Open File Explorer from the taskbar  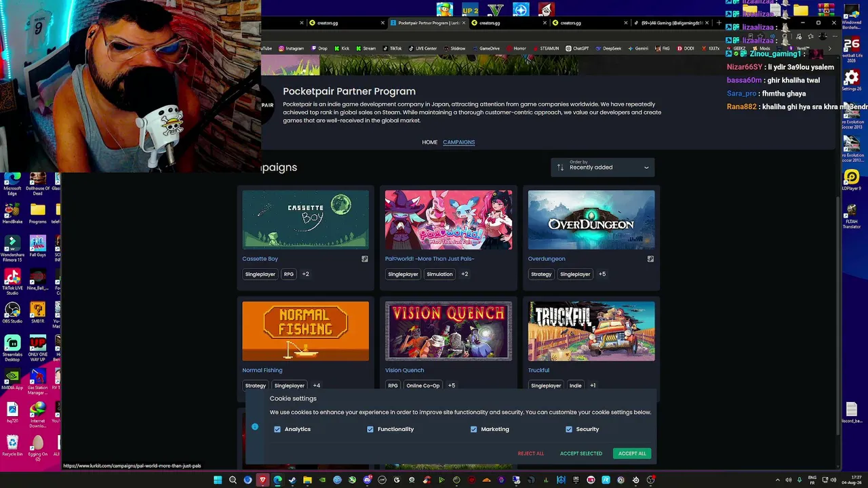(307, 480)
